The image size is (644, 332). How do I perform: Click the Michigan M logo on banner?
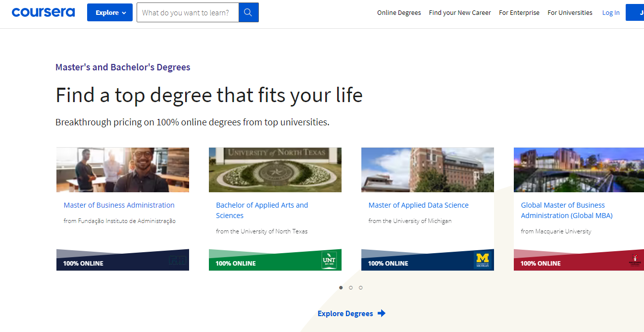[482, 260]
